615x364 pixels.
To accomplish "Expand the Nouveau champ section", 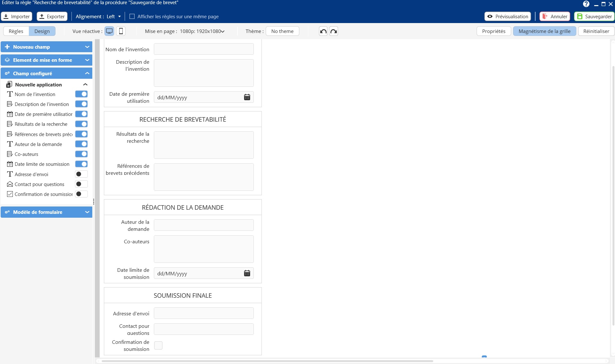I will coord(46,47).
